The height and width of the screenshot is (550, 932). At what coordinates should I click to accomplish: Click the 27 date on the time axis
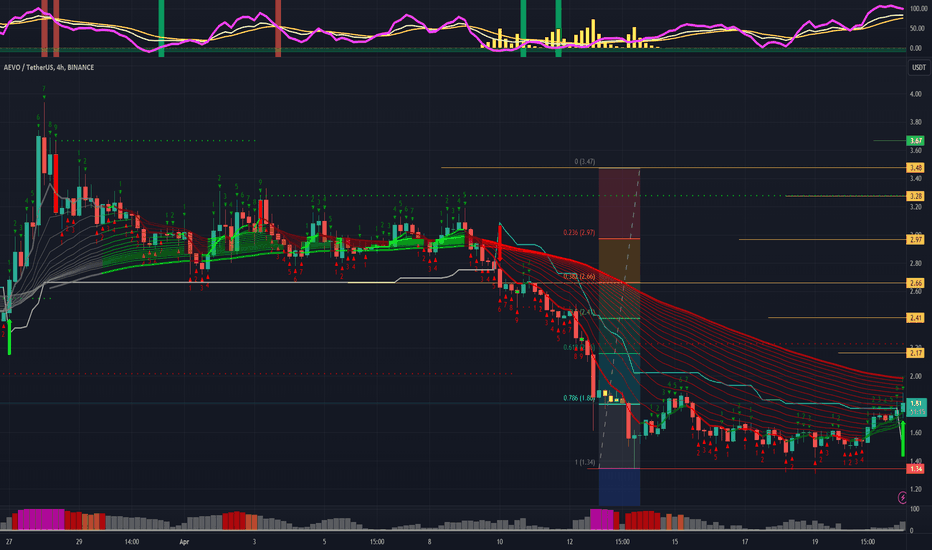[8, 542]
